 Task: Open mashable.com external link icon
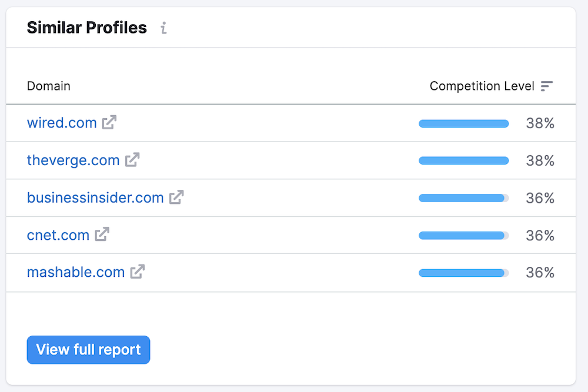(x=138, y=272)
